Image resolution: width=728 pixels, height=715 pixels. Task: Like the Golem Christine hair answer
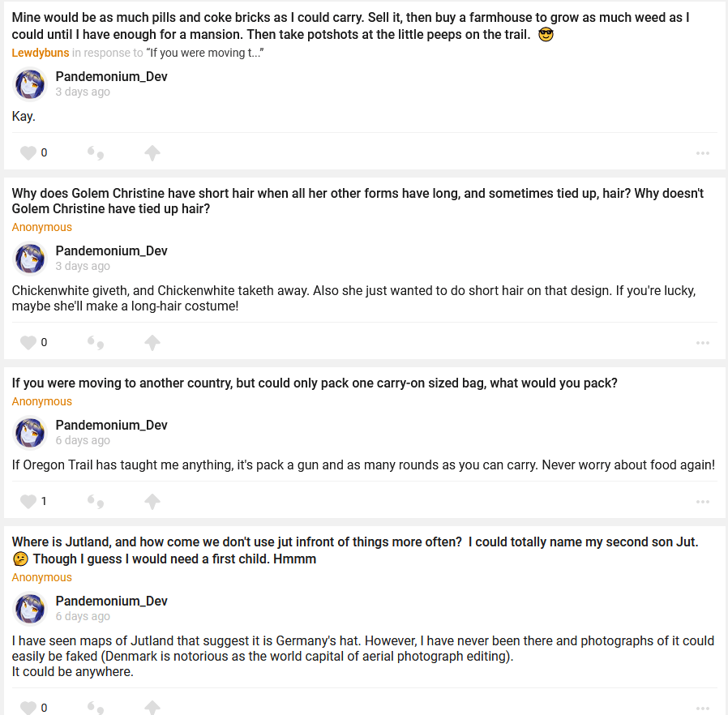(28, 343)
